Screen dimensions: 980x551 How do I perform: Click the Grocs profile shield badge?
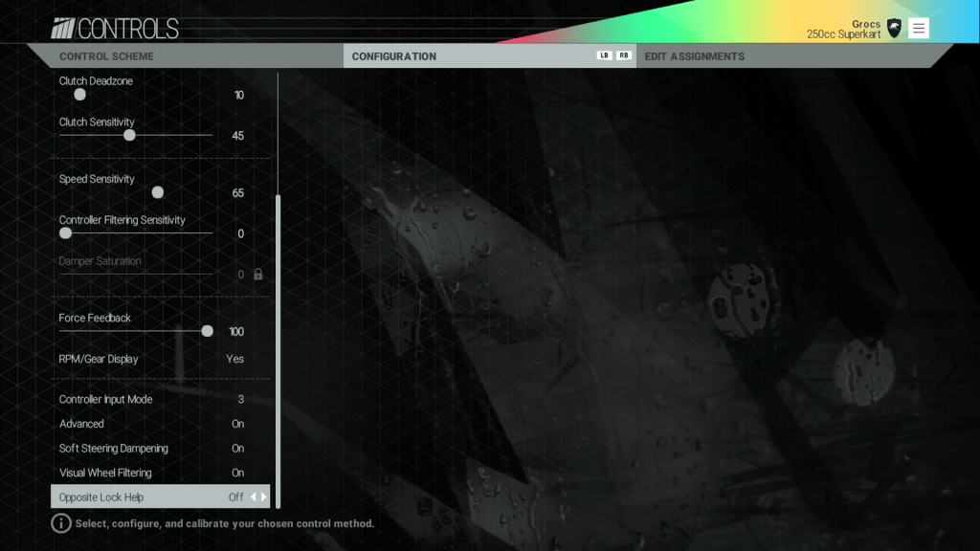(893, 28)
